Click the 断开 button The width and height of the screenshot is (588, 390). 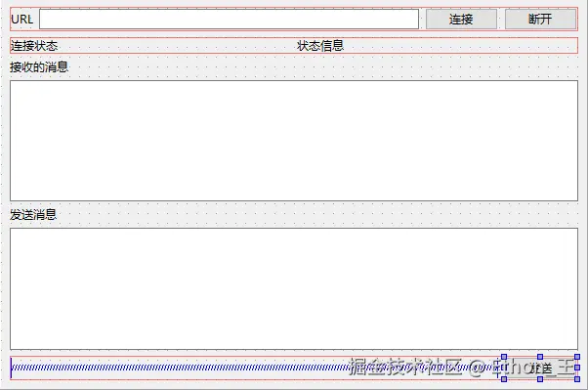tap(540, 20)
